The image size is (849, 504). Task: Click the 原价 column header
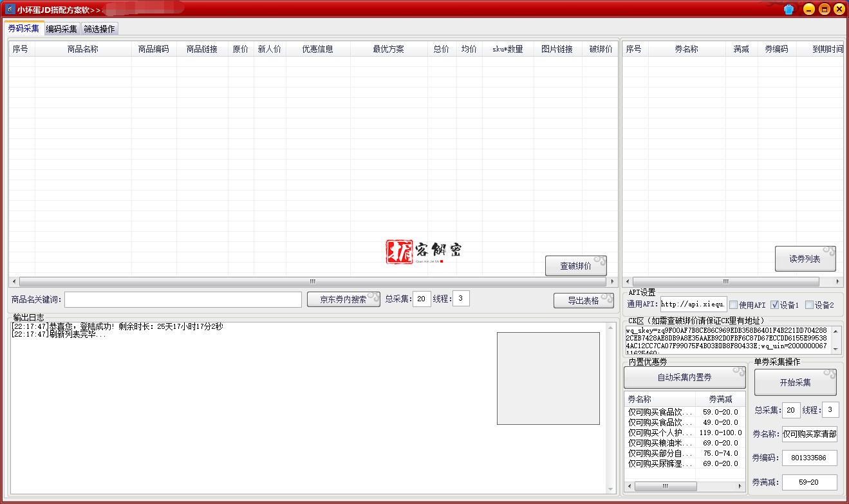(241, 49)
